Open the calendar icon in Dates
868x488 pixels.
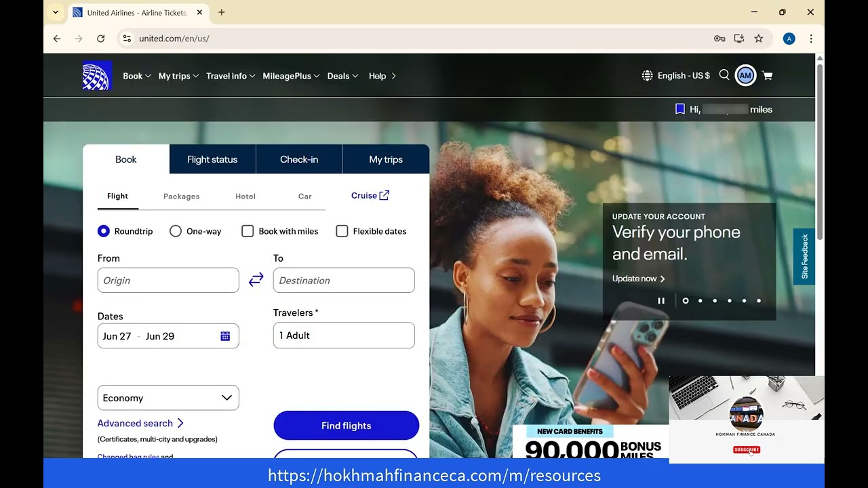tap(225, 336)
